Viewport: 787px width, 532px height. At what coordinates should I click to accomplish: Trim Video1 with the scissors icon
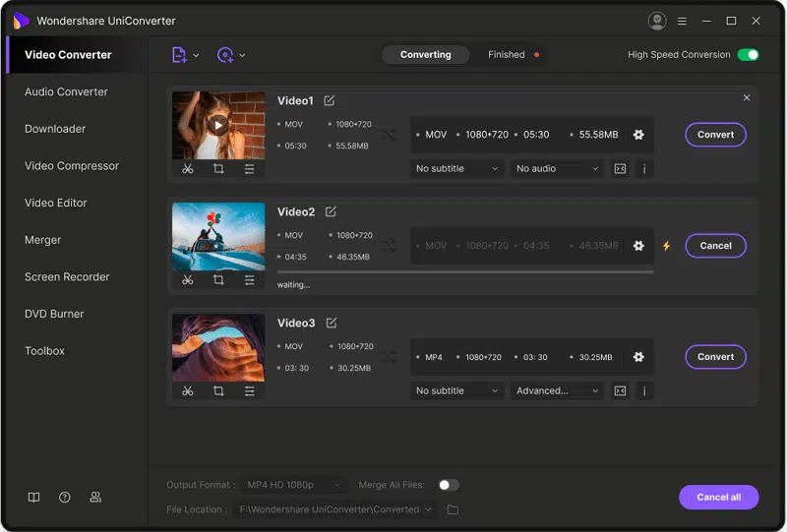pyautogui.click(x=188, y=168)
